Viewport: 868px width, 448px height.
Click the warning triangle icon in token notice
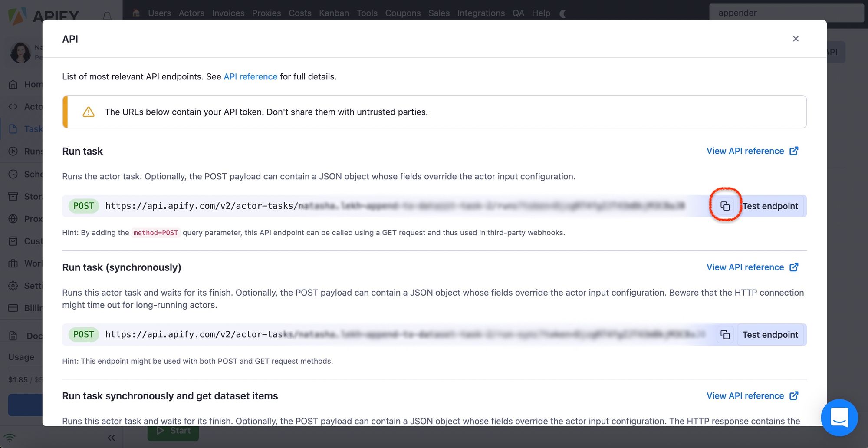pyautogui.click(x=89, y=112)
